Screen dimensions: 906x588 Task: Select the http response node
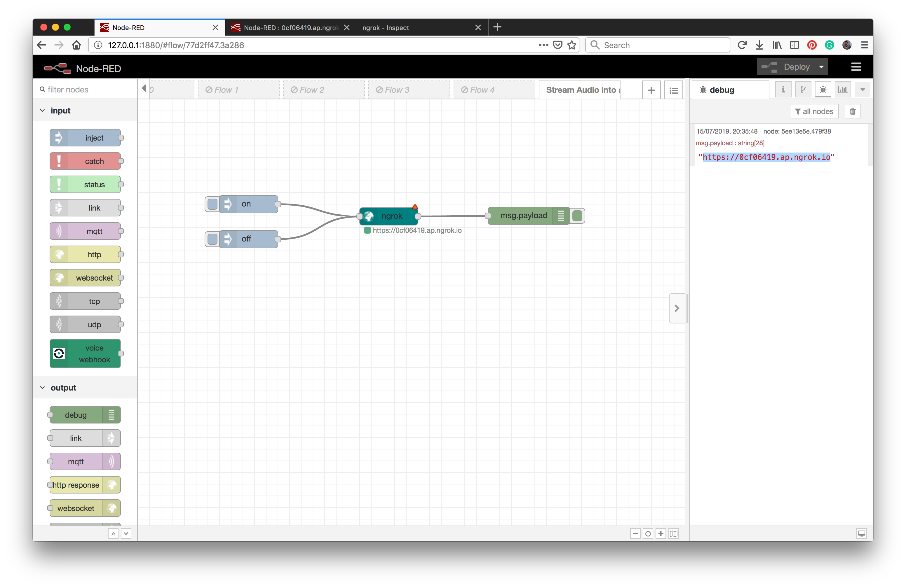(85, 485)
